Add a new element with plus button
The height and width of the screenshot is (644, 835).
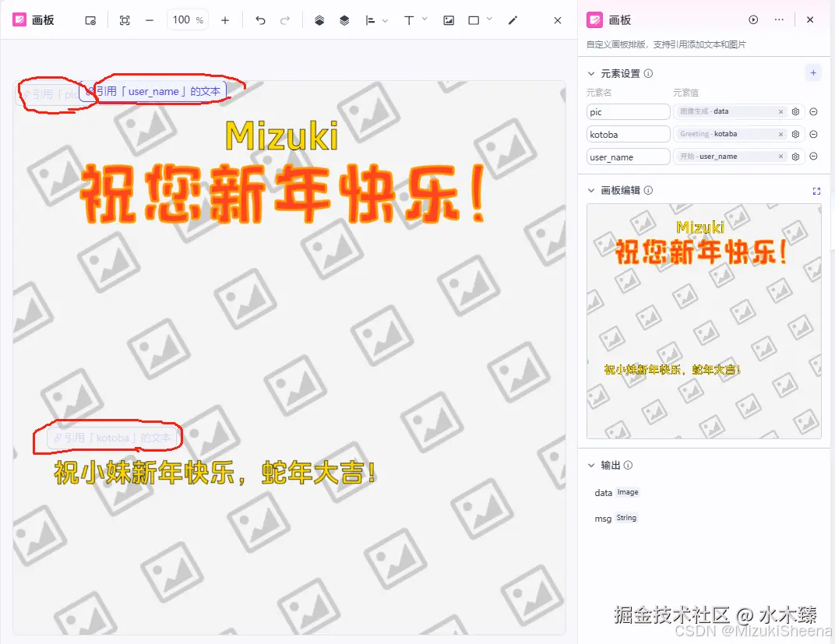[813, 73]
